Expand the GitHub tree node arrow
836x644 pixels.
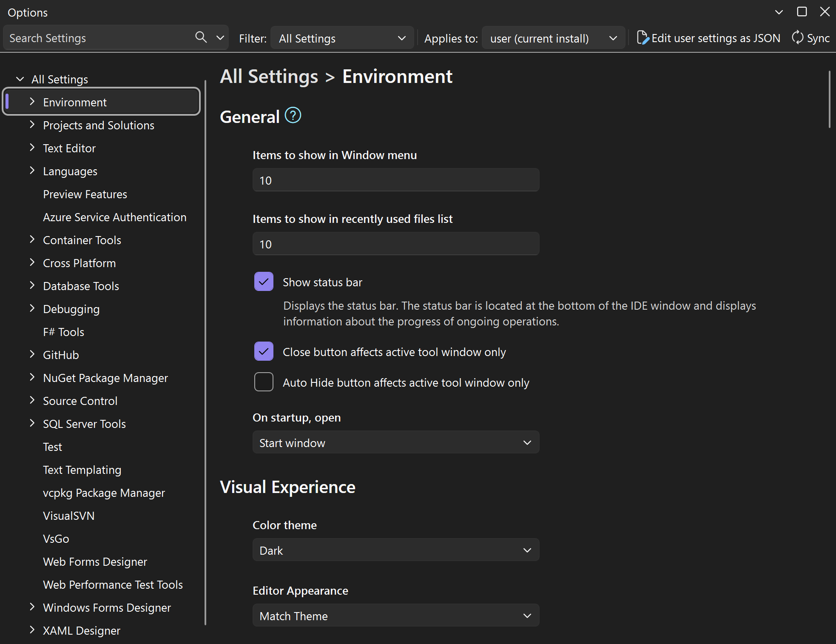coord(32,354)
